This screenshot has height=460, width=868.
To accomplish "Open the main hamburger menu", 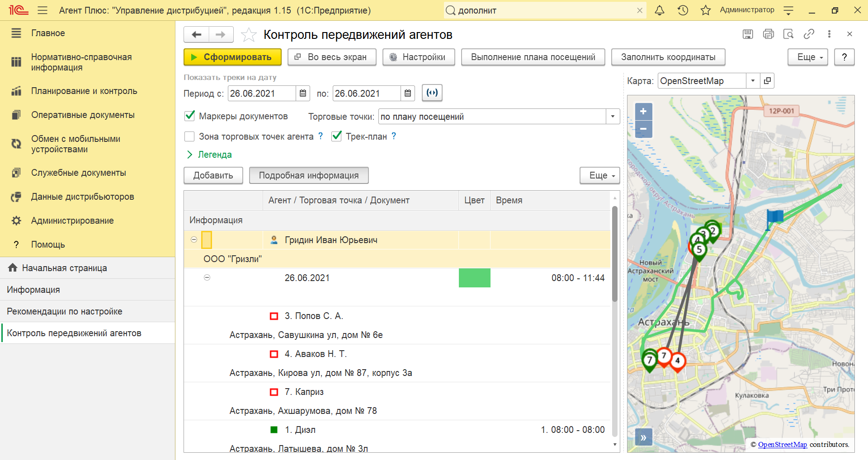I will click(x=42, y=10).
